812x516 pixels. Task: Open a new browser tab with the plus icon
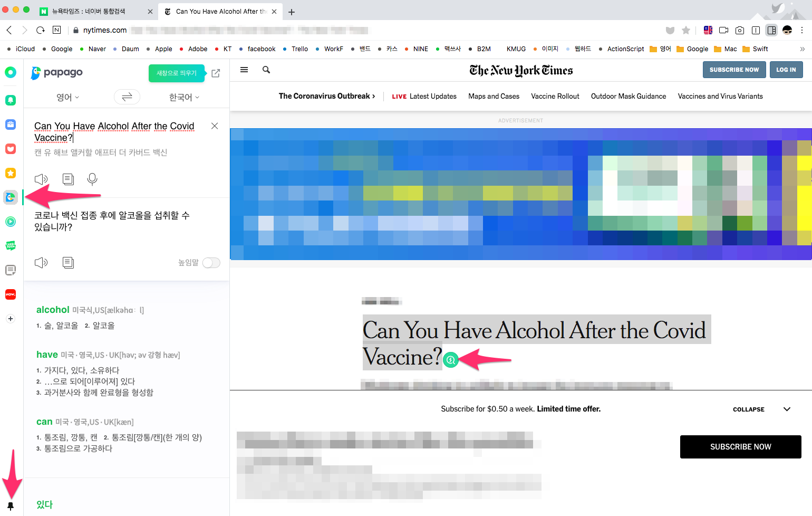coord(292,12)
